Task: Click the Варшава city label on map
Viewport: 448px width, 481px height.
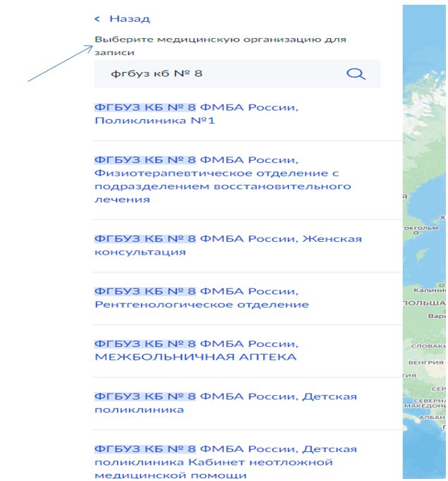Action: click(436, 316)
